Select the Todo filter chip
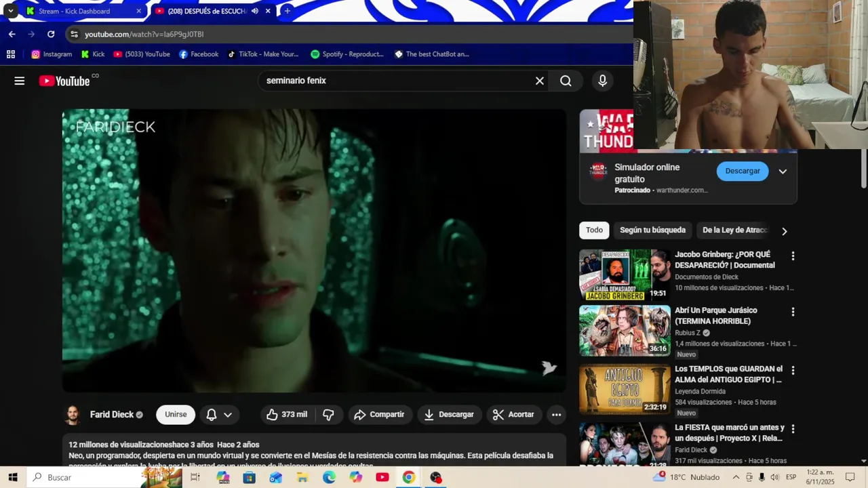The width and height of the screenshot is (868, 488). click(595, 230)
